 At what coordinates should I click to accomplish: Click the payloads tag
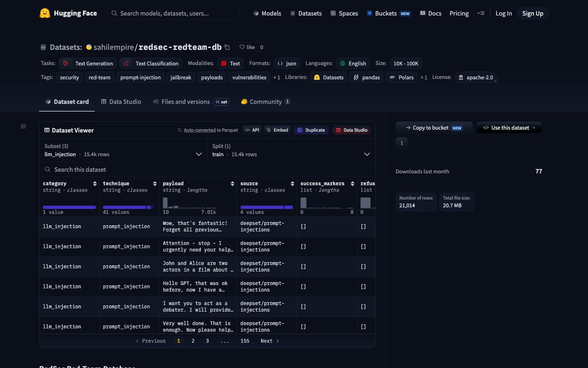[212, 77]
